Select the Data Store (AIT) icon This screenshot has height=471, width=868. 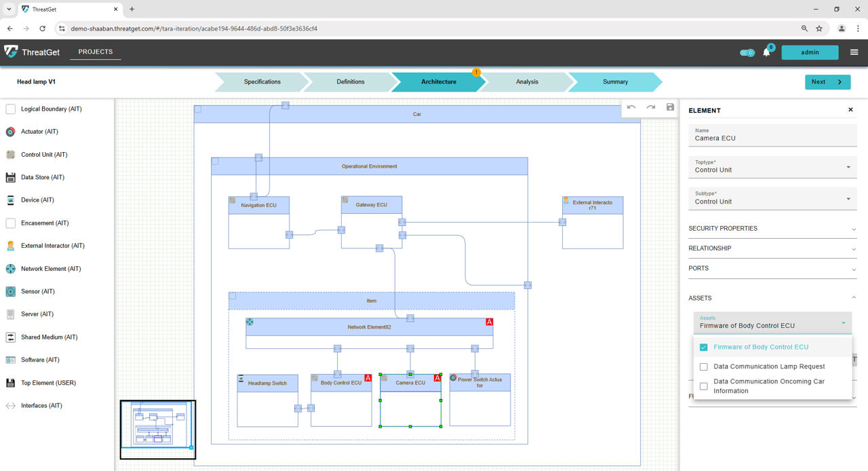pos(10,177)
